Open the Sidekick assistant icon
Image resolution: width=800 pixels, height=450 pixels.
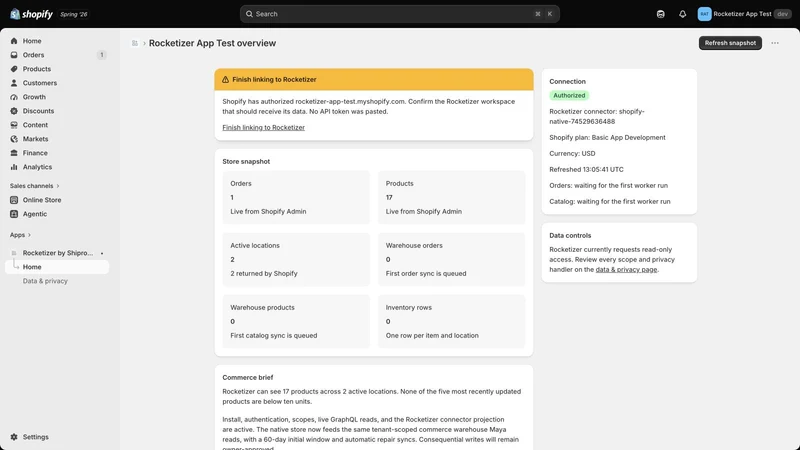coord(660,14)
